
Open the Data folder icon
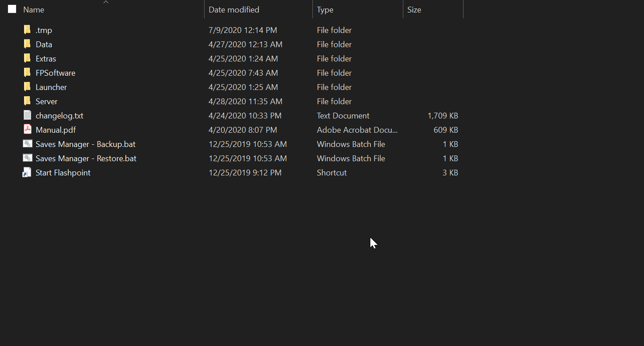pyautogui.click(x=27, y=44)
